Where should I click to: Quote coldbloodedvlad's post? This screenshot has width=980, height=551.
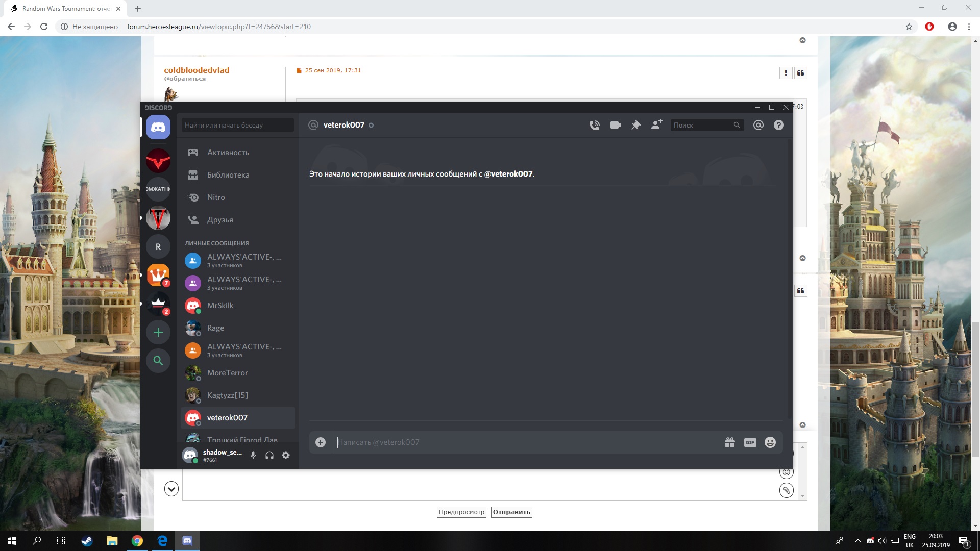801,73
